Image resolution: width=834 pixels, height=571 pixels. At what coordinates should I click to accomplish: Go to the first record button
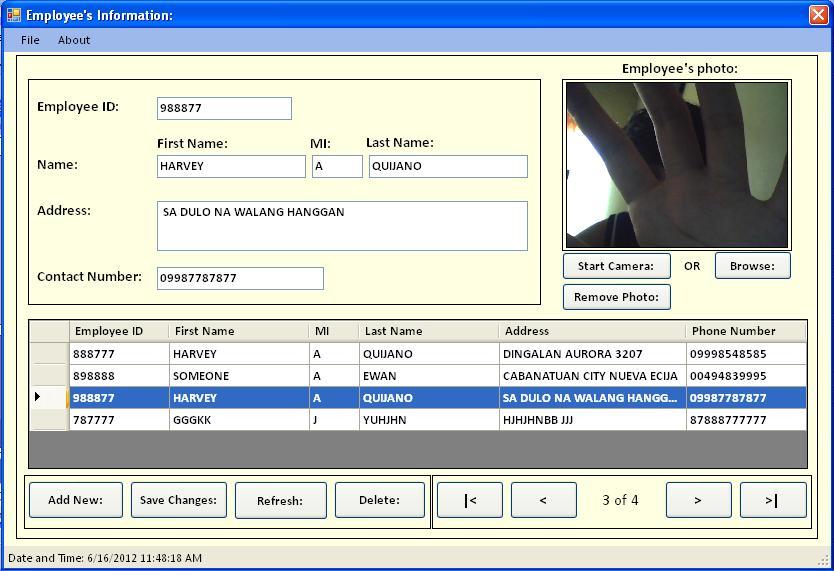click(x=470, y=500)
